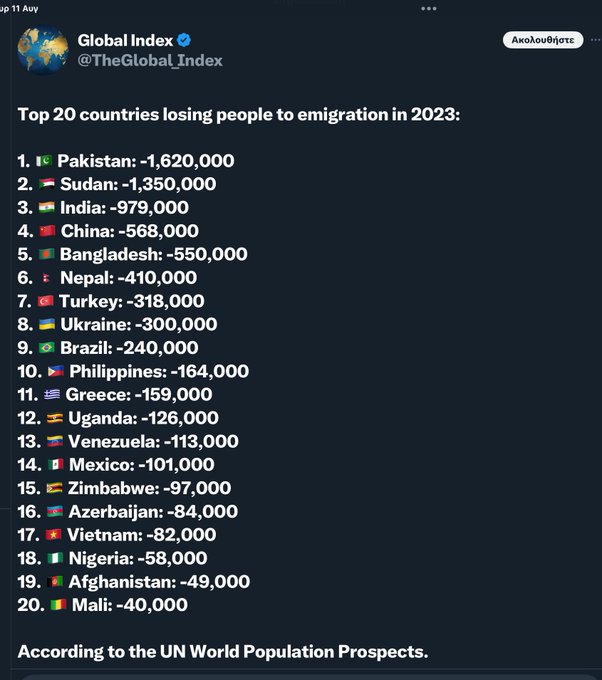This screenshot has width=602, height=680.
Task: Click the Brazil flag emoji
Action: pos(46,348)
